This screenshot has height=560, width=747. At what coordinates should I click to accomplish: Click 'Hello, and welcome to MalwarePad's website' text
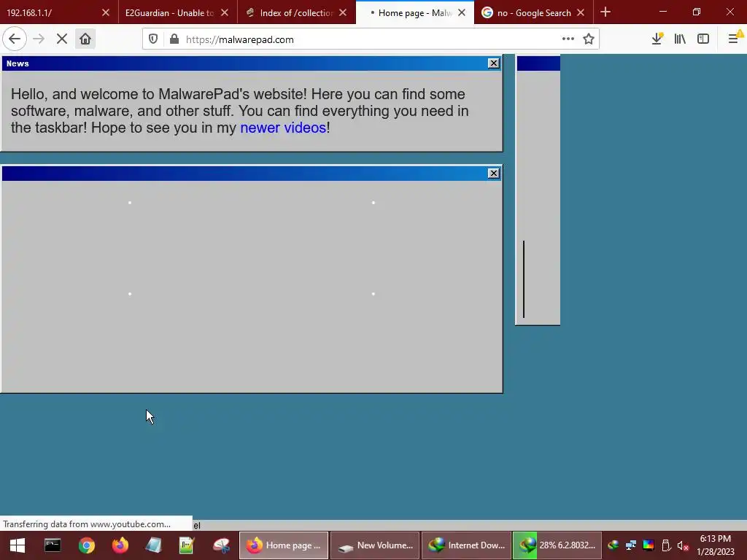tap(159, 94)
